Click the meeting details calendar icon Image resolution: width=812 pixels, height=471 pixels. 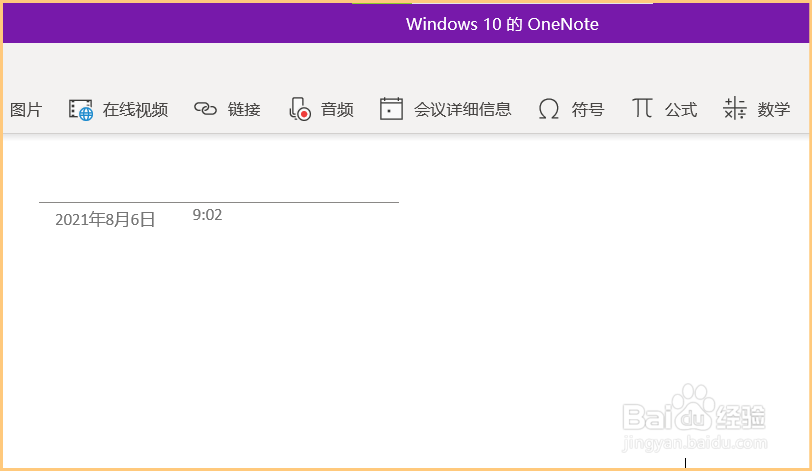pos(391,109)
